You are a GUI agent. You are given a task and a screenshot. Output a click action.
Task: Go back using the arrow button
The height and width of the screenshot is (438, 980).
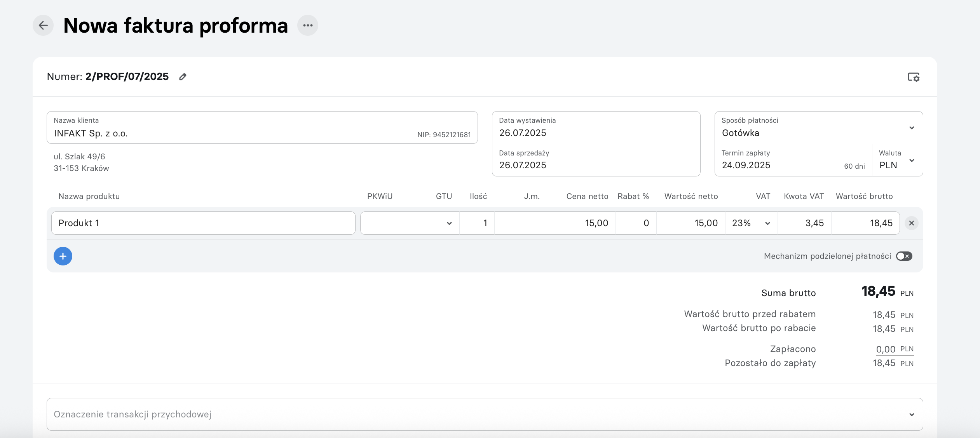pos(43,26)
